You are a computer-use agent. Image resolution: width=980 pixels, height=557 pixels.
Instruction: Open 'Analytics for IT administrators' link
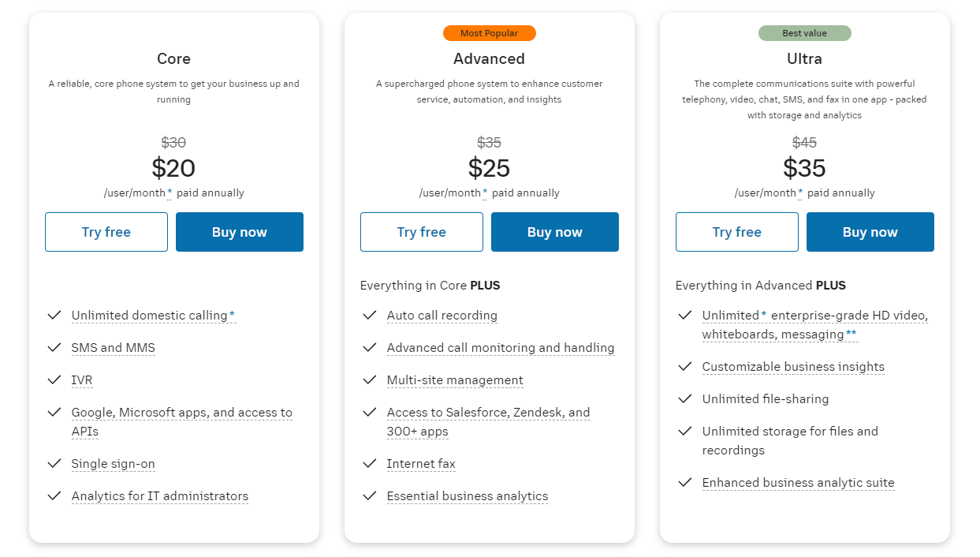[159, 496]
